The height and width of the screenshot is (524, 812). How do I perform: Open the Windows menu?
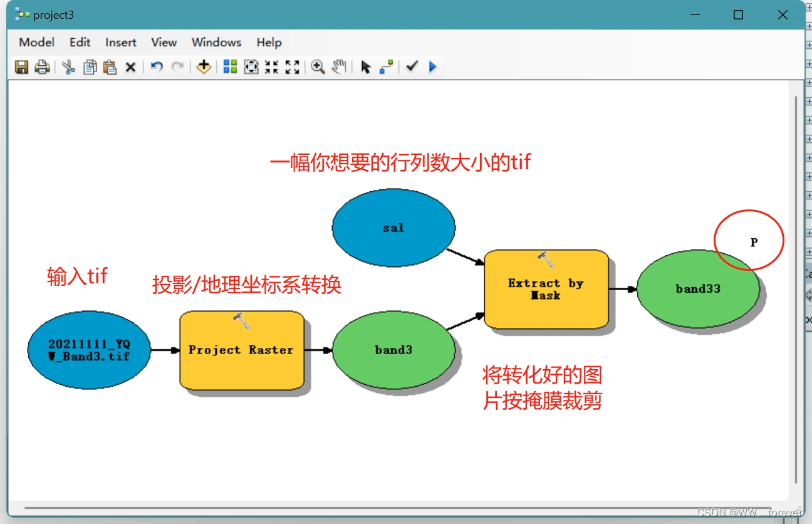click(x=217, y=43)
